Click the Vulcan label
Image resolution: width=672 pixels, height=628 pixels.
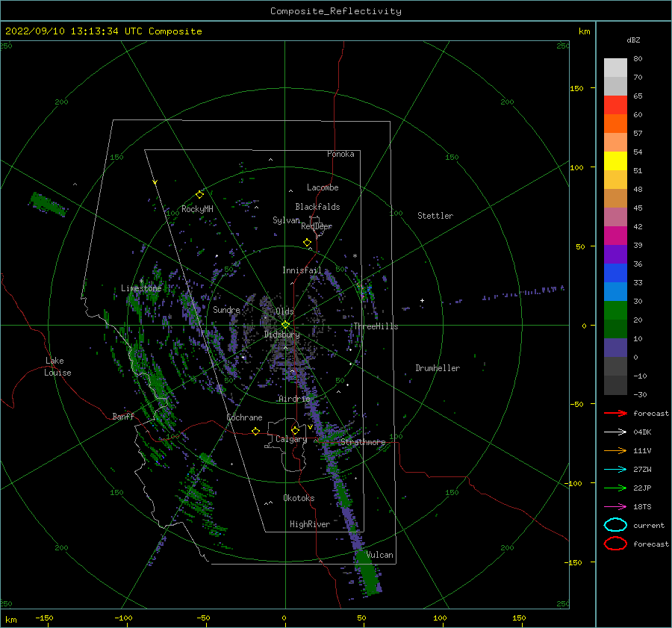click(380, 555)
